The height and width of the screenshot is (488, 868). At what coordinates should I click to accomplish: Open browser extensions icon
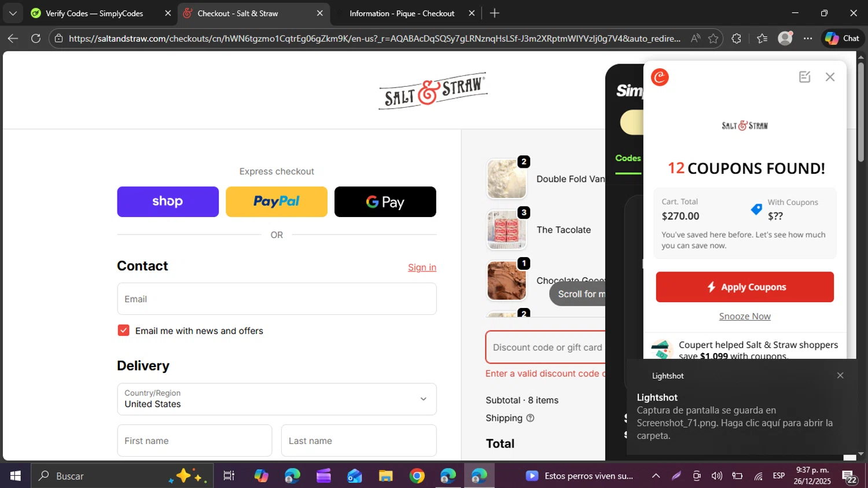(x=736, y=38)
